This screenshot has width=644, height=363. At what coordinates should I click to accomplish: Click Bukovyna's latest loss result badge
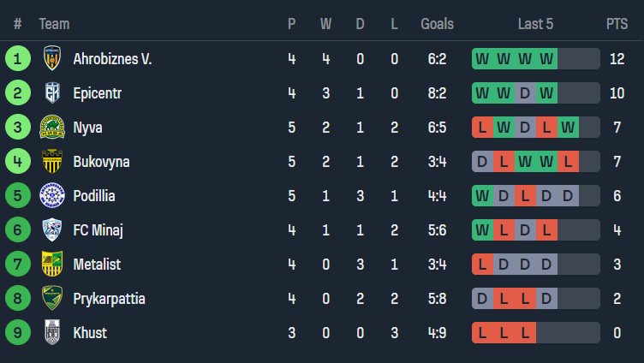pos(568,162)
